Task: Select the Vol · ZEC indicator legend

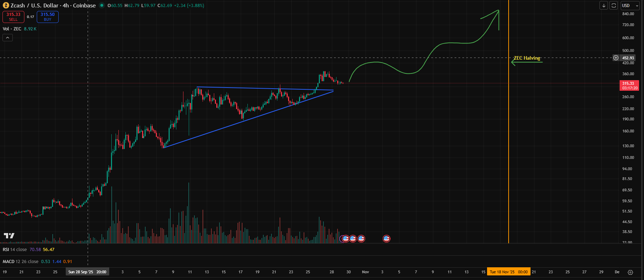Action: (x=12, y=29)
